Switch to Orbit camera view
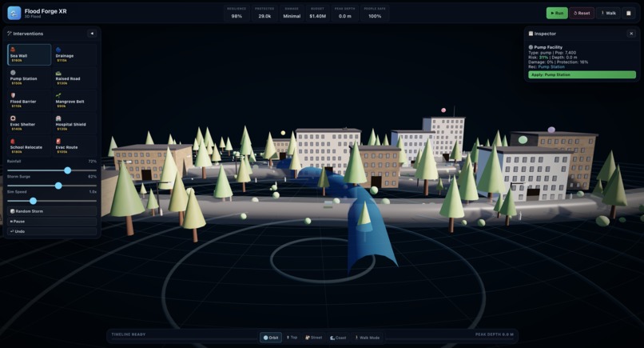The width and height of the screenshot is (644, 348). (x=271, y=338)
